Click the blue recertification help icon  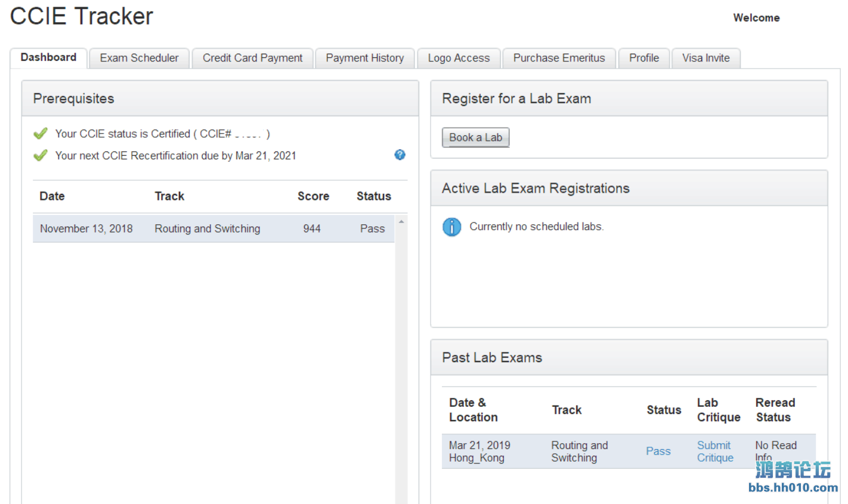click(400, 155)
